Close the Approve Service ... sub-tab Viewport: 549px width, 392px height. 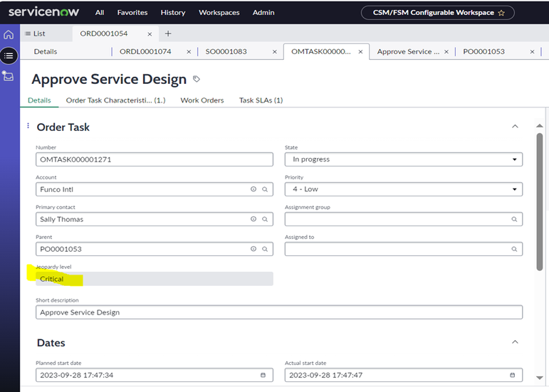(446, 52)
